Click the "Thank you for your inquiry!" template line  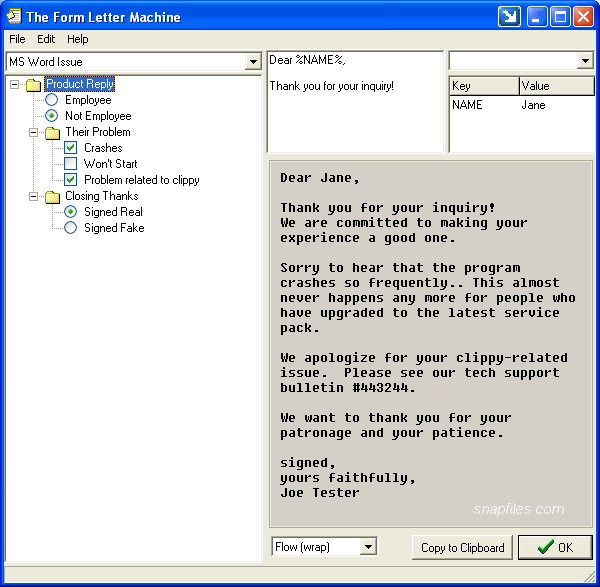(x=331, y=86)
